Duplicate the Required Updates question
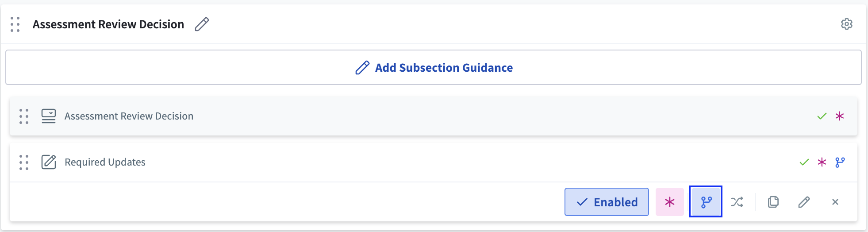The height and width of the screenshot is (232, 868). click(773, 202)
